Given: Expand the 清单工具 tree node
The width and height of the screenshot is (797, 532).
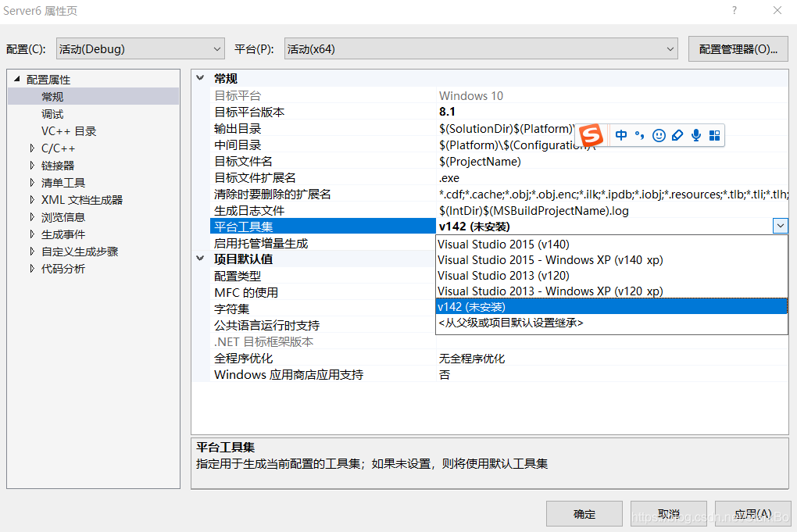Looking at the screenshot, I should click(32, 183).
